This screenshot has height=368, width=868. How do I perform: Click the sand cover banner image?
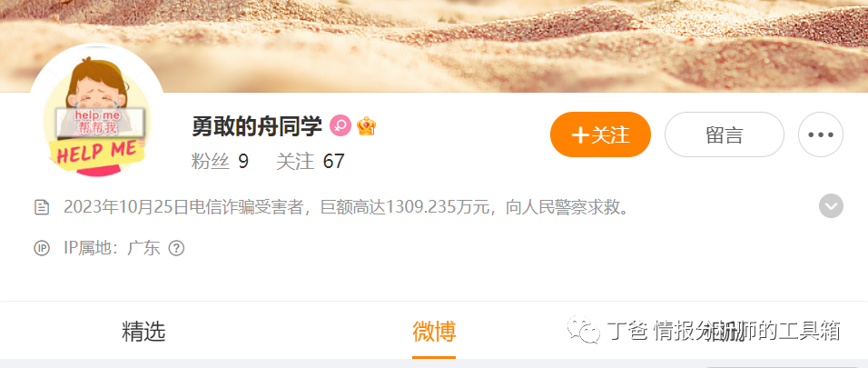434,46
